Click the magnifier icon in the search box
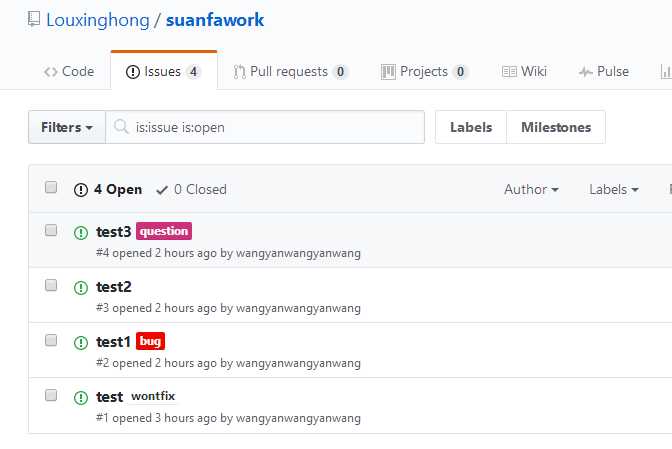Viewport: 672px width, 449px height. tap(121, 127)
